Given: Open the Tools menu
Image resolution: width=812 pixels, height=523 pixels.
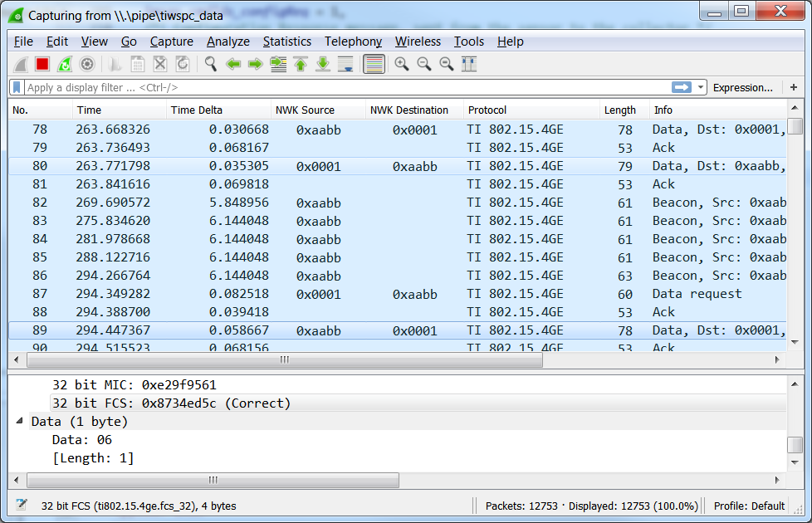Looking at the screenshot, I should (468, 42).
